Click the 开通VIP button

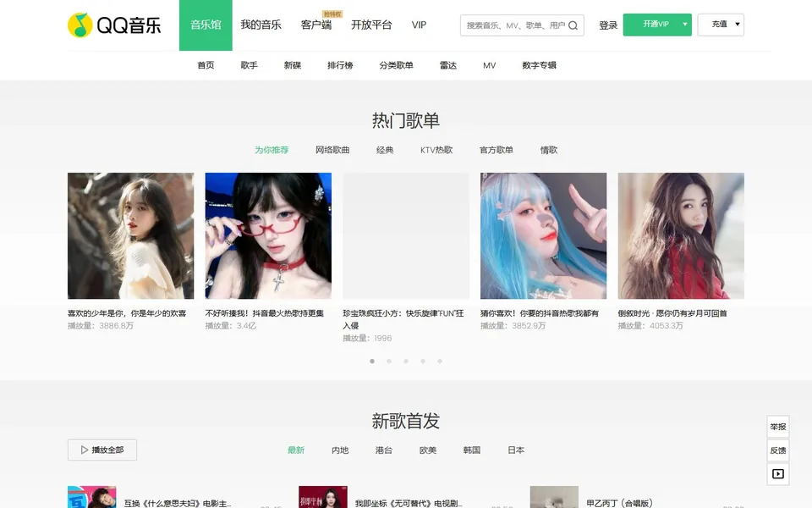point(656,25)
